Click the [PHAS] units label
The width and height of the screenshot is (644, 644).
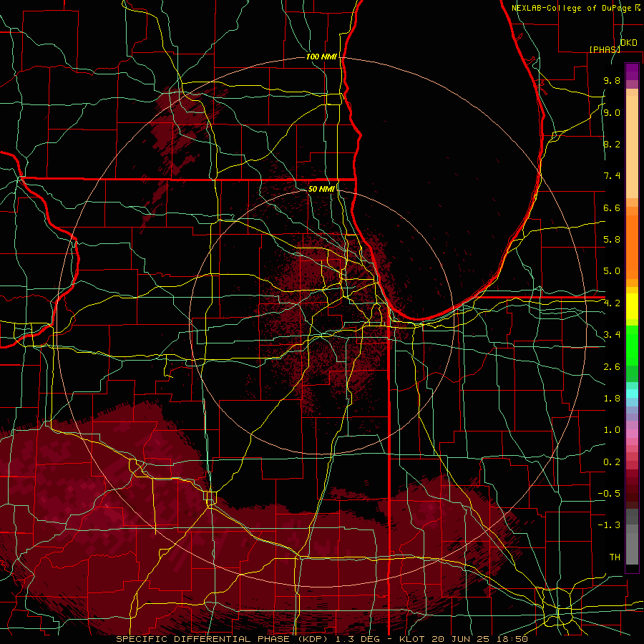[x=605, y=49]
